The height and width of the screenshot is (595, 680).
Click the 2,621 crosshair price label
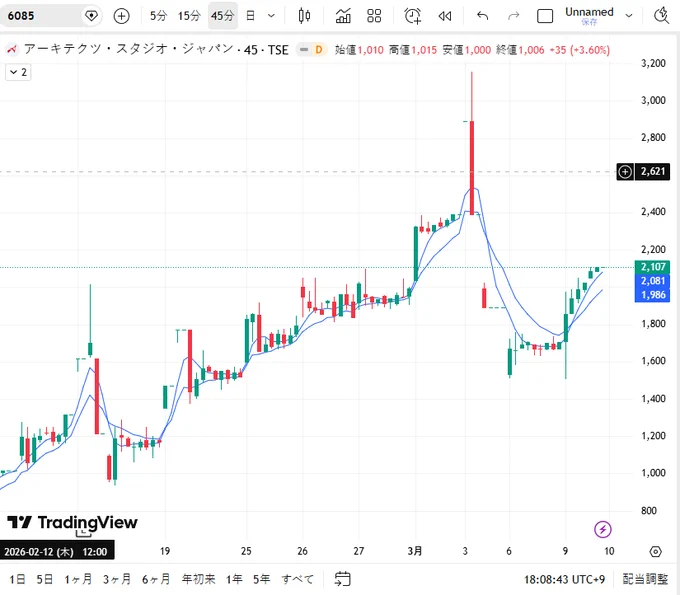653,172
